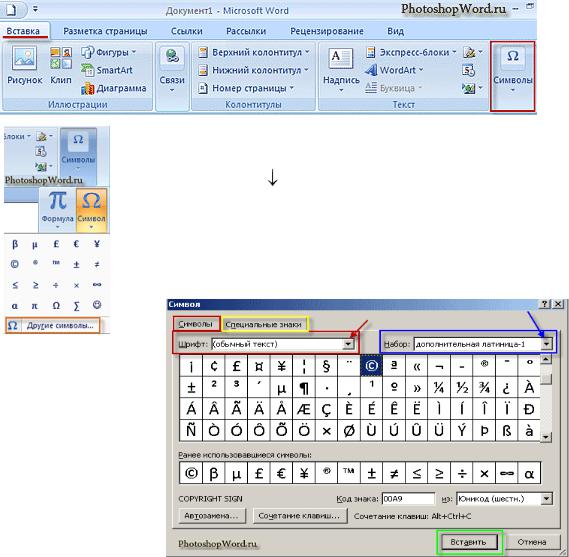The height and width of the screenshot is (557, 569).
Task: Pick the smiley symbol in dropdown gallery
Action: (x=97, y=305)
